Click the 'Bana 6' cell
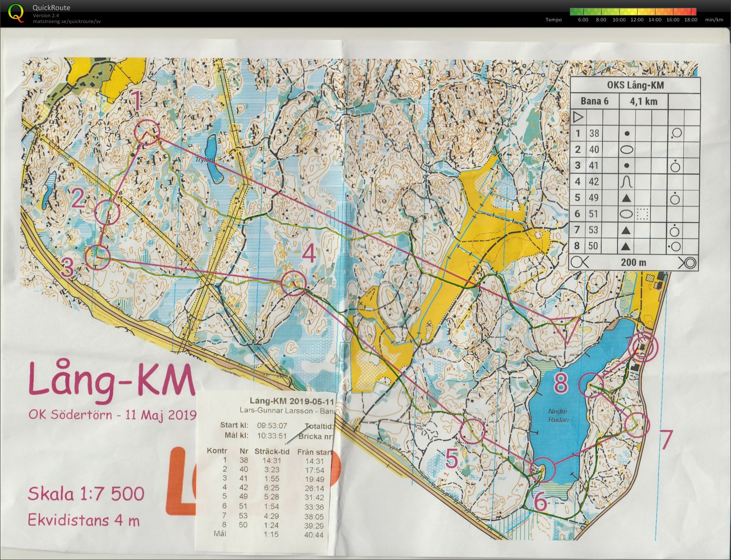The image size is (731, 560). [x=594, y=101]
